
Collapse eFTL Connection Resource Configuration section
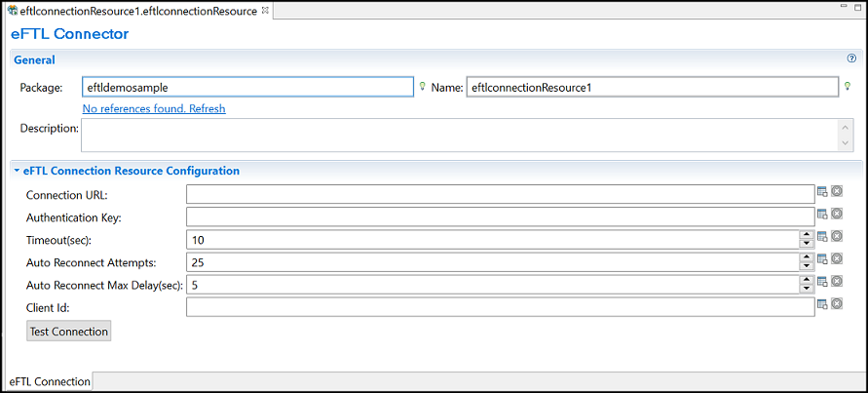pos(17,171)
